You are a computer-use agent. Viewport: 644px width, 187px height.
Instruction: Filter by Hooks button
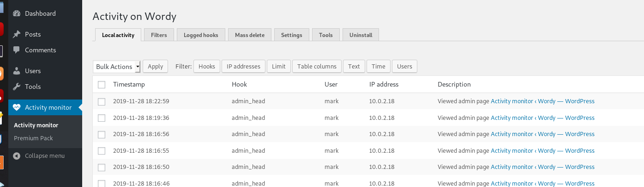pos(207,67)
